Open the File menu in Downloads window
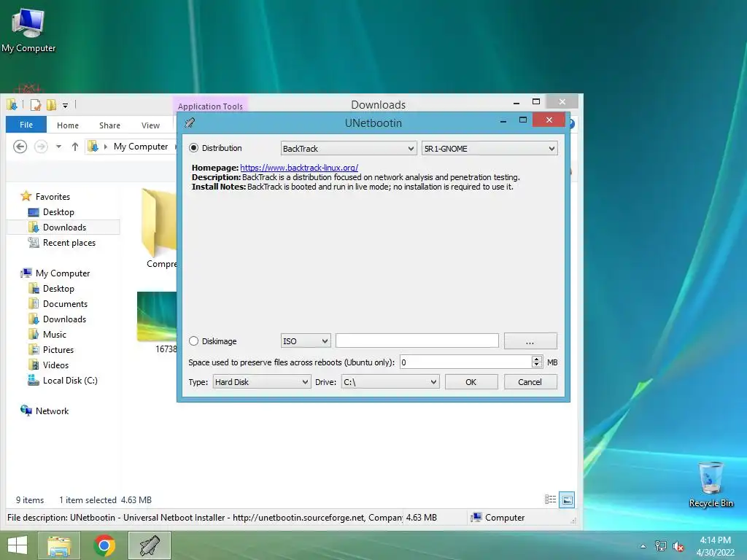Screen dimensions: 747x560 (x=26, y=125)
